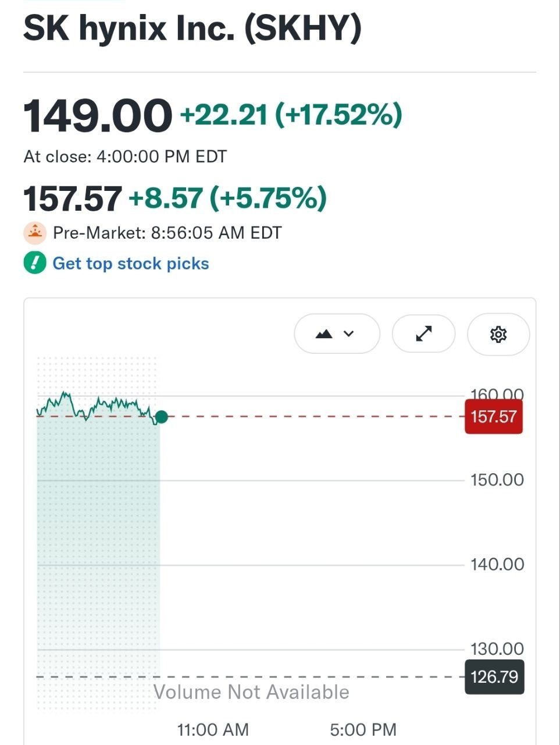Click the 157.57 pre-market price text
The width and height of the screenshot is (560, 745).
[x=73, y=198]
